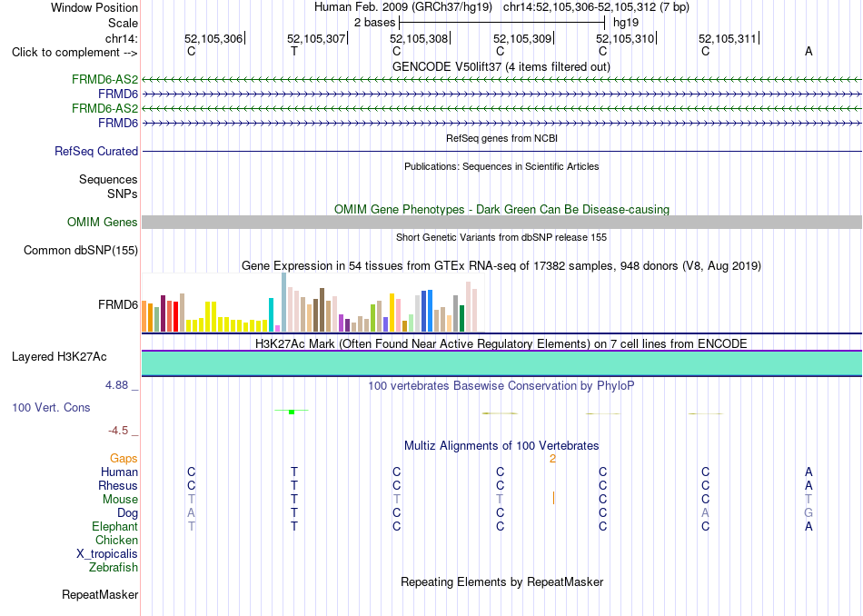Click the FRMD6 label beside the GTEx bar chart
863x616 pixels.
pos(118,304)
